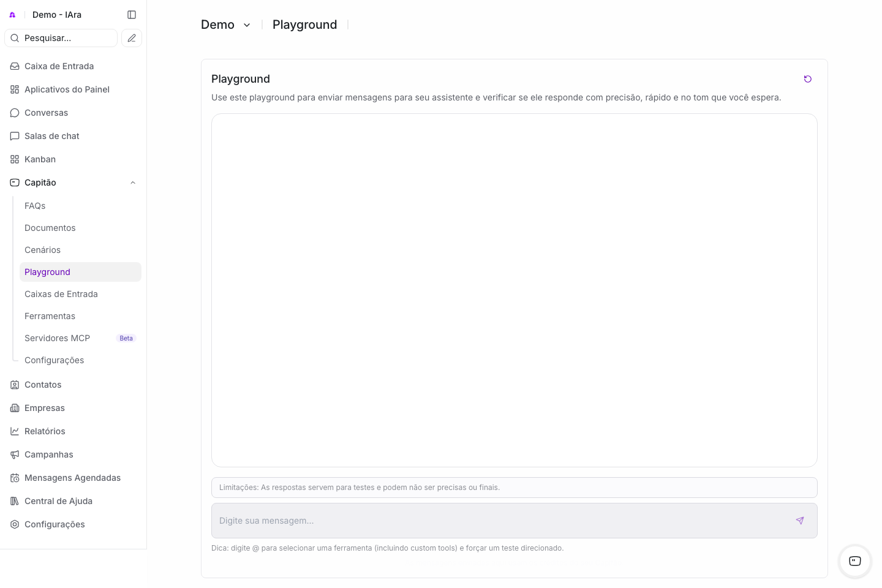Open the Demo account dropdown

pos(226,24)
